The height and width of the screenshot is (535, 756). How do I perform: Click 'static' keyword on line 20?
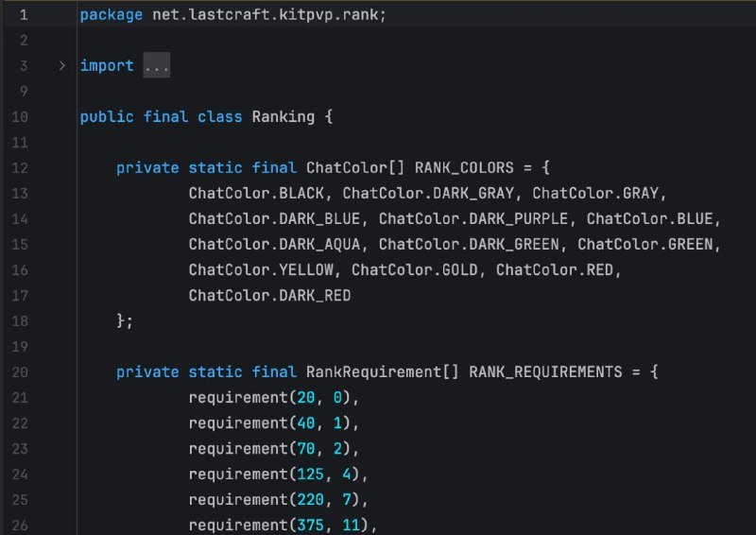coord(215,371)
